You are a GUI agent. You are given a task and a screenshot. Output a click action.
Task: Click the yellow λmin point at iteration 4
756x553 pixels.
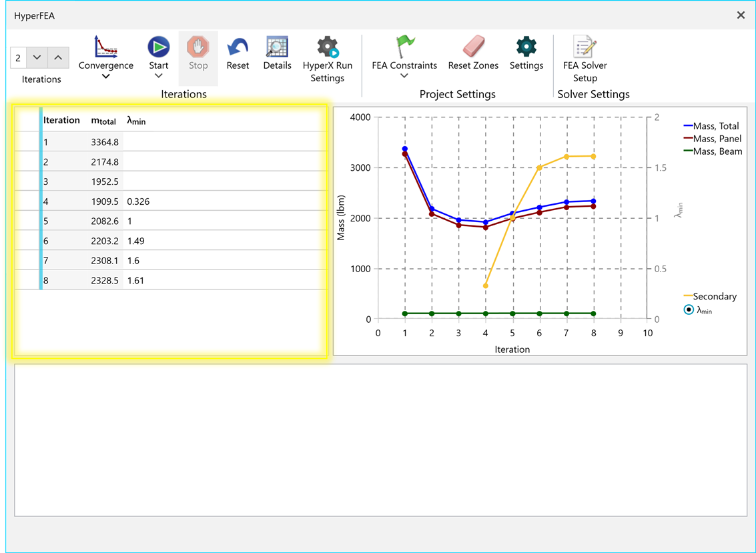(486, 286)
